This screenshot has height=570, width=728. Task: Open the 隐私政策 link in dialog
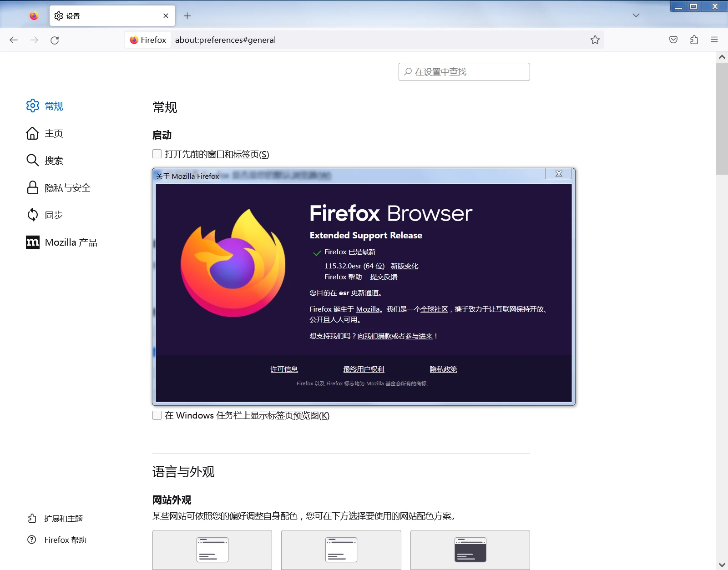click(443, 369)
